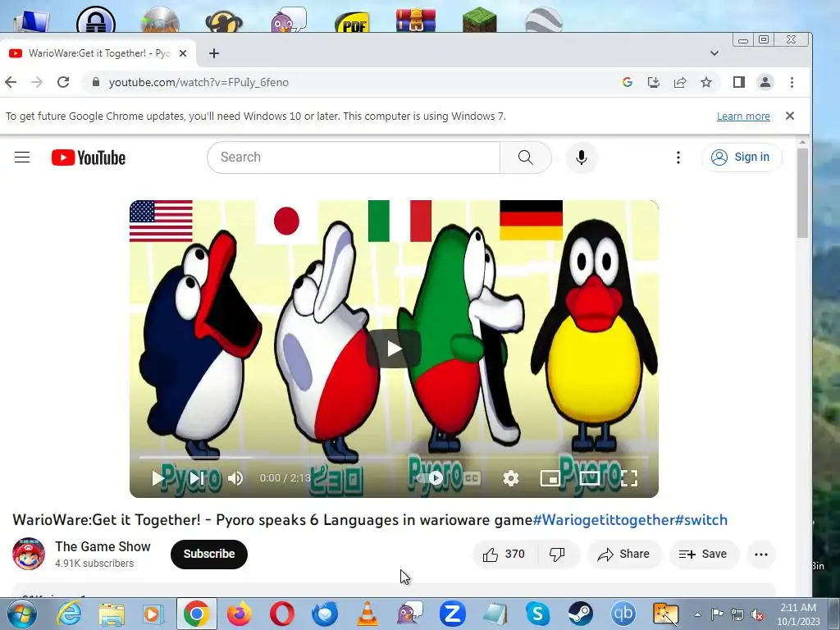Open taskbar clock showing 2:11 AM
This screenshot has height=630, width=840.
tap(798, 614)
